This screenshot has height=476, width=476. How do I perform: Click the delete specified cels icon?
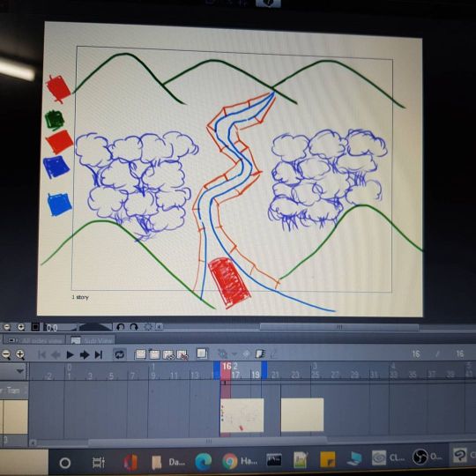click(182, 354)
